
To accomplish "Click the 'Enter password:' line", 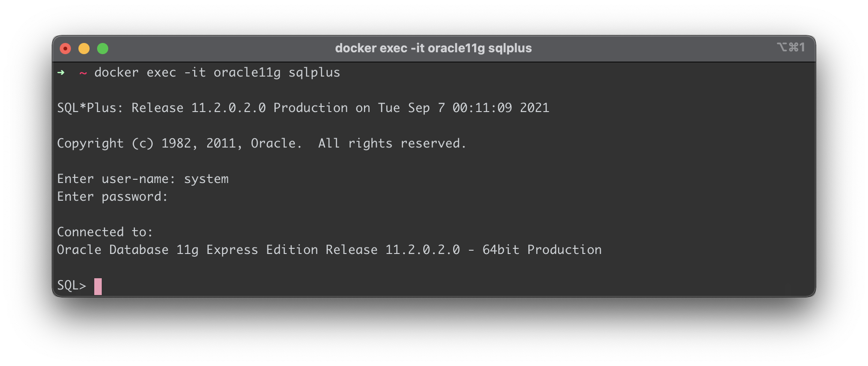I will pos(112,197).
